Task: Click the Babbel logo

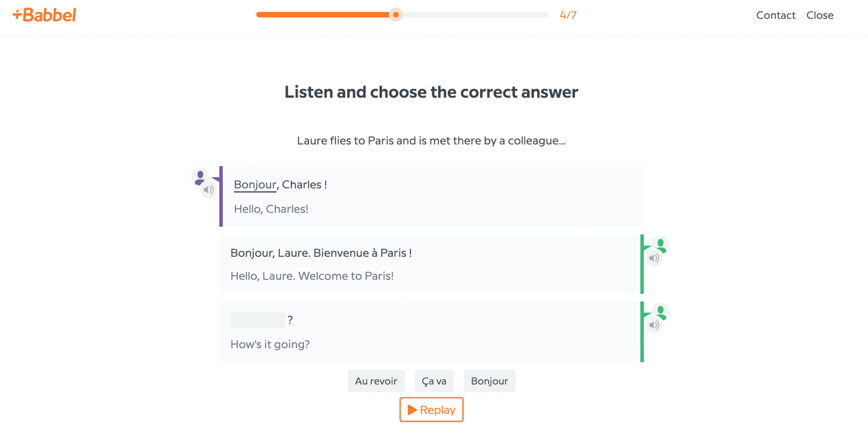Action: pos(44,15)
